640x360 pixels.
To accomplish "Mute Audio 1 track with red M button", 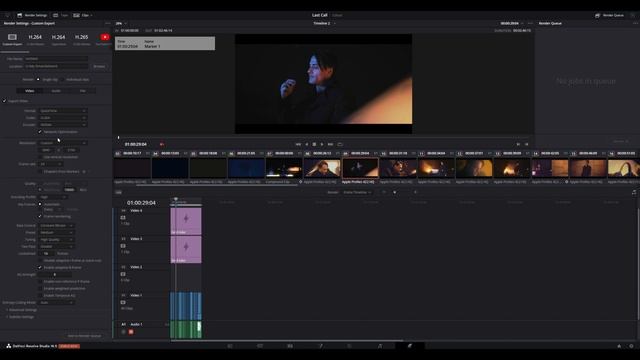I will [x=131, y=332].
